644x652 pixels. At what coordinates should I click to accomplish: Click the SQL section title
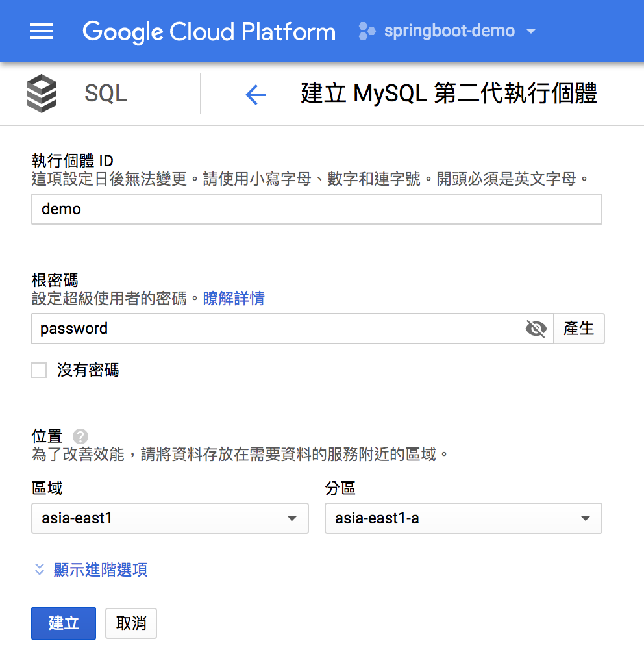point(106,93)
